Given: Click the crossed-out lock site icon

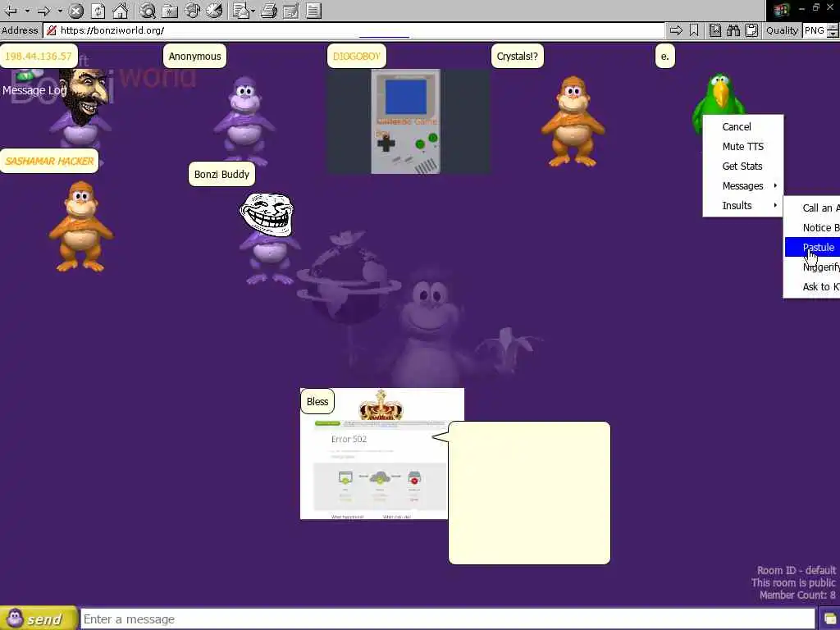Looking at the screenshot, I should (52, 30).
